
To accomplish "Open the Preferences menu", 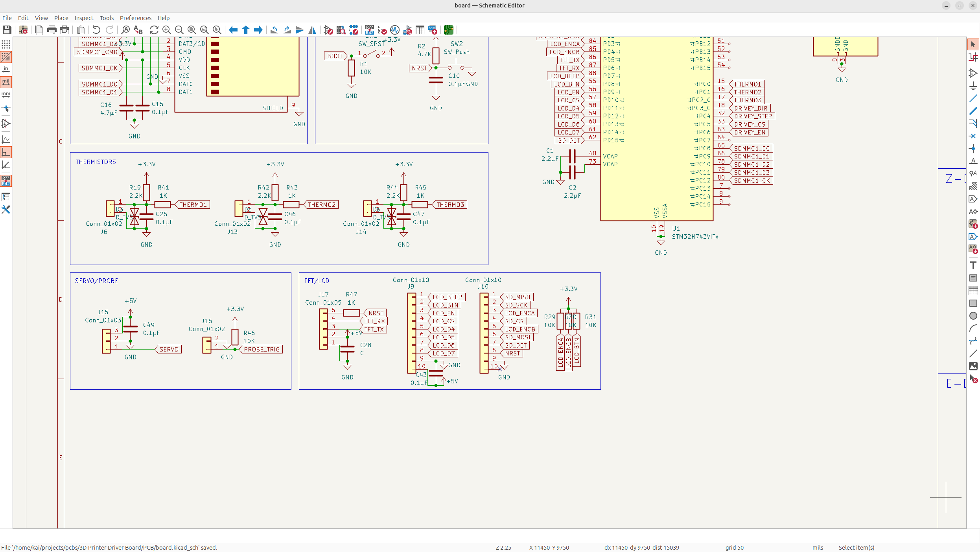I will point(135,18).
